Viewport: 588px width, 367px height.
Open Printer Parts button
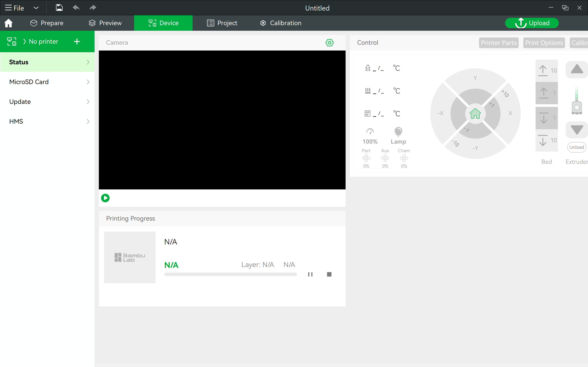[x=499, y=43]
